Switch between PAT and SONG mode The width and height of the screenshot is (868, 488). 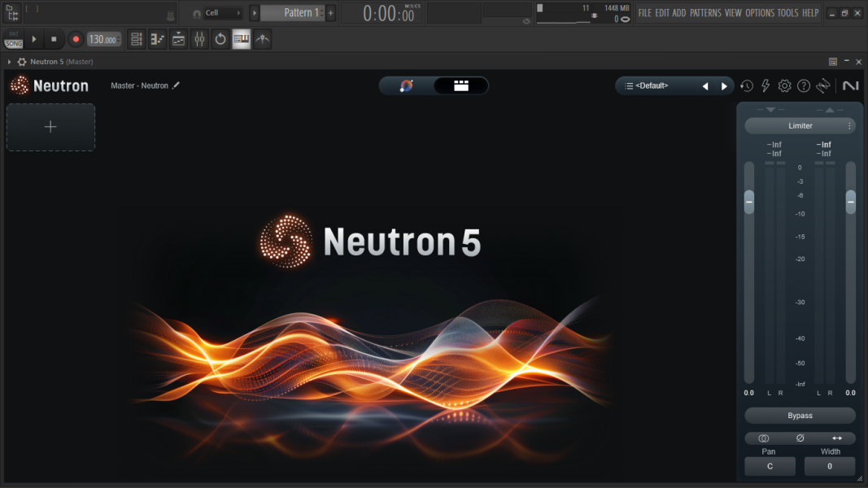tap(13, 39)
